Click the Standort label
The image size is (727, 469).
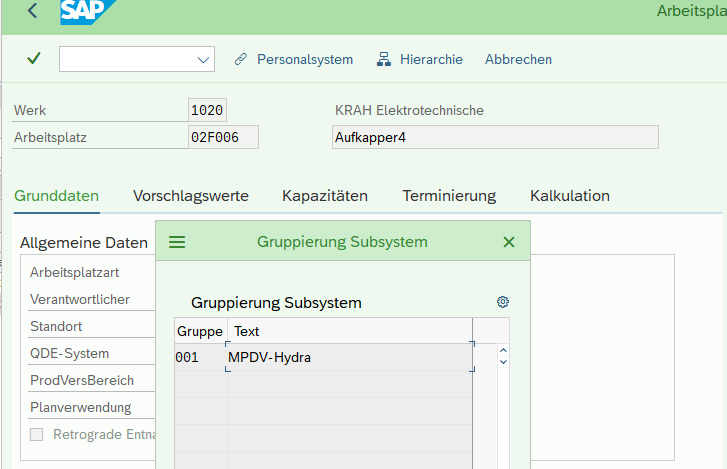point(56,326)
